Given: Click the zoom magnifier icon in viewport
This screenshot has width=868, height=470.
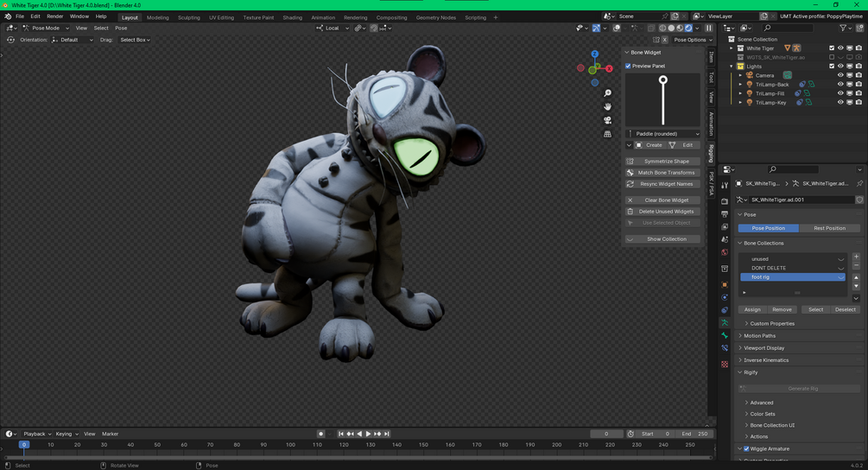Looking at the screenshot, I should (607, 93).
